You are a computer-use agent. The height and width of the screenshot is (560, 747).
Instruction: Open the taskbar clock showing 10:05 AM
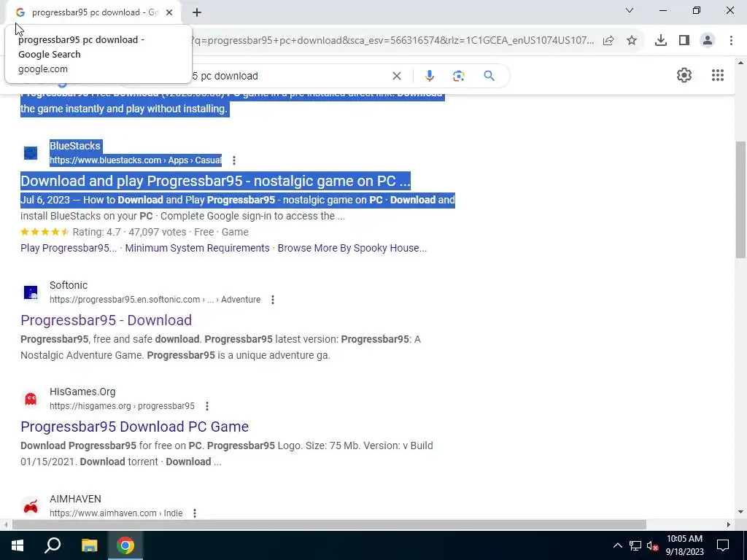[684, 545]
